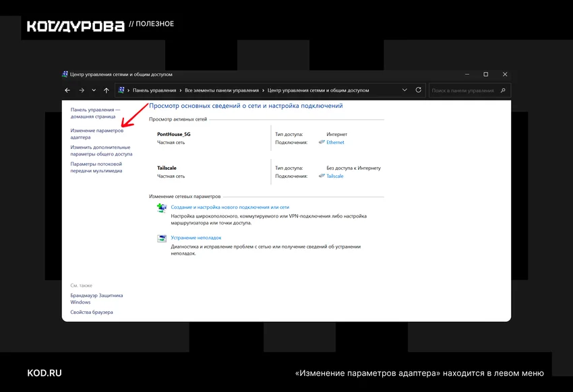This screenshot has height=392, width=573.
Task: Go up one level with up arrow
Action: point(107,90)
